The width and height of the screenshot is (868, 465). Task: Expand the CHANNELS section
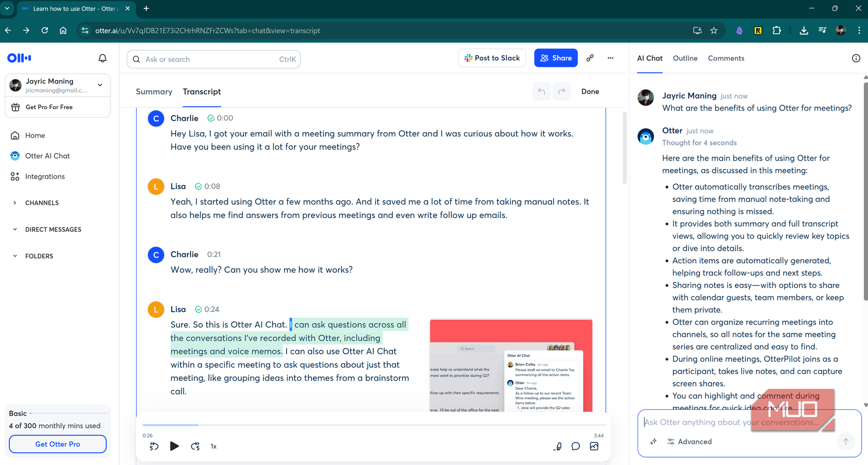[x=15, y=203]
